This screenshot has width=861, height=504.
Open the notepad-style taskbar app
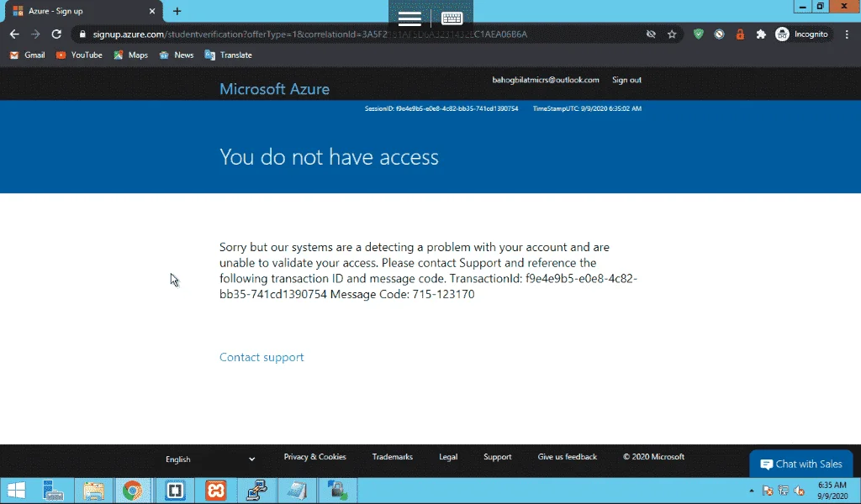click(x=297, y=491)
